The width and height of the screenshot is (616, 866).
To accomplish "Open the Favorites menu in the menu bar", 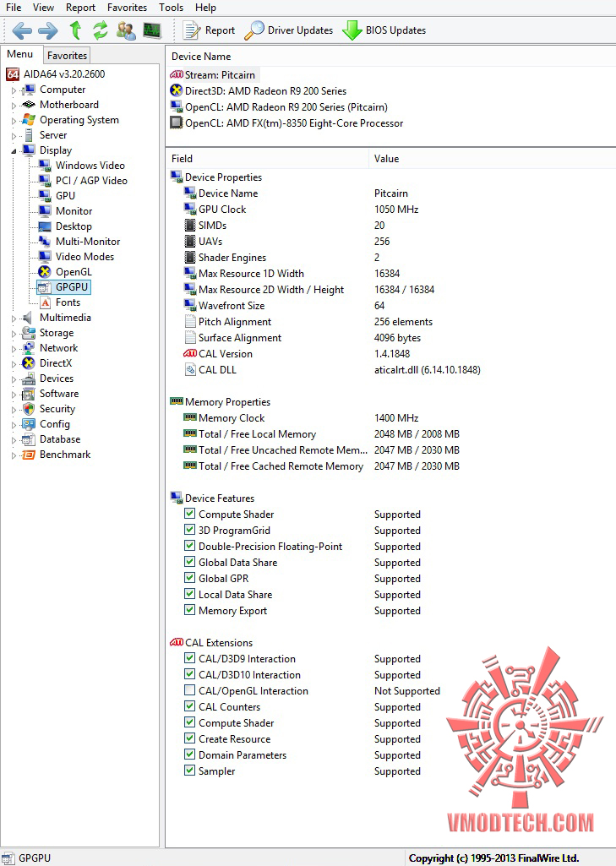I will 127,7.
